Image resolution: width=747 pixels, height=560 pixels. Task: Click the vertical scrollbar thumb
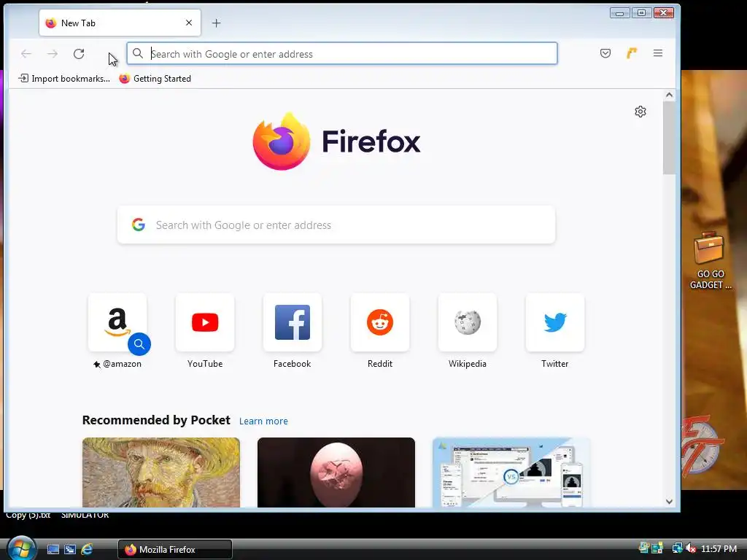coord(669,138)
